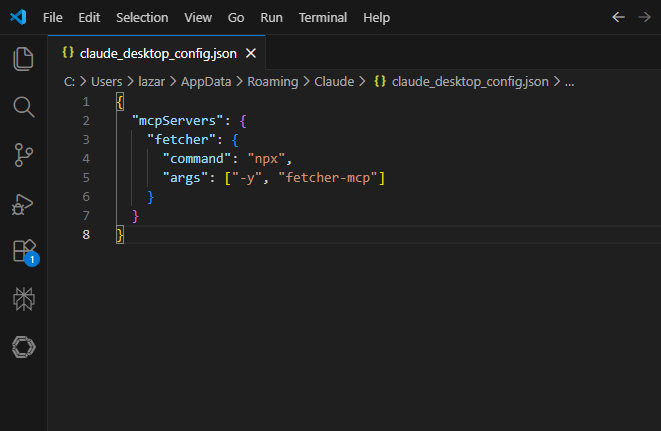661x431 pixels.
Task: Click the closing brace on line 8
Action: point(120,235)
